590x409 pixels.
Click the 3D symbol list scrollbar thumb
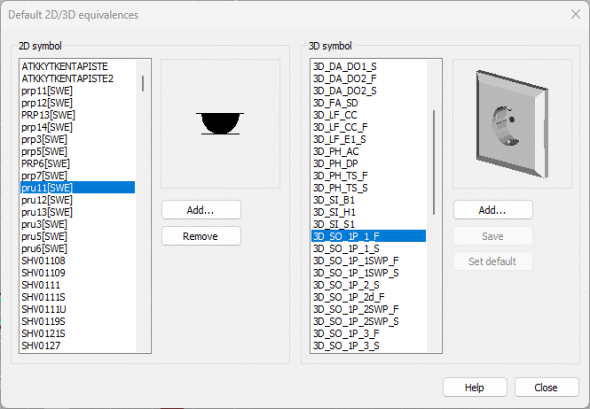[x=434, y=162]
